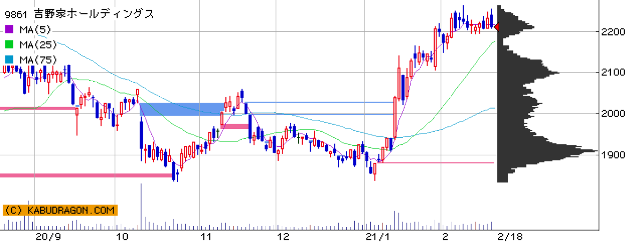Click the 1900 price axis label

(x=613, y=155)
